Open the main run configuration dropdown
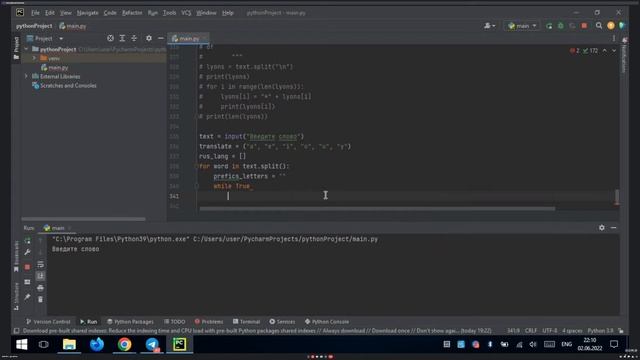The width and height of the screenshot is (640, 360). coord(522,26)
